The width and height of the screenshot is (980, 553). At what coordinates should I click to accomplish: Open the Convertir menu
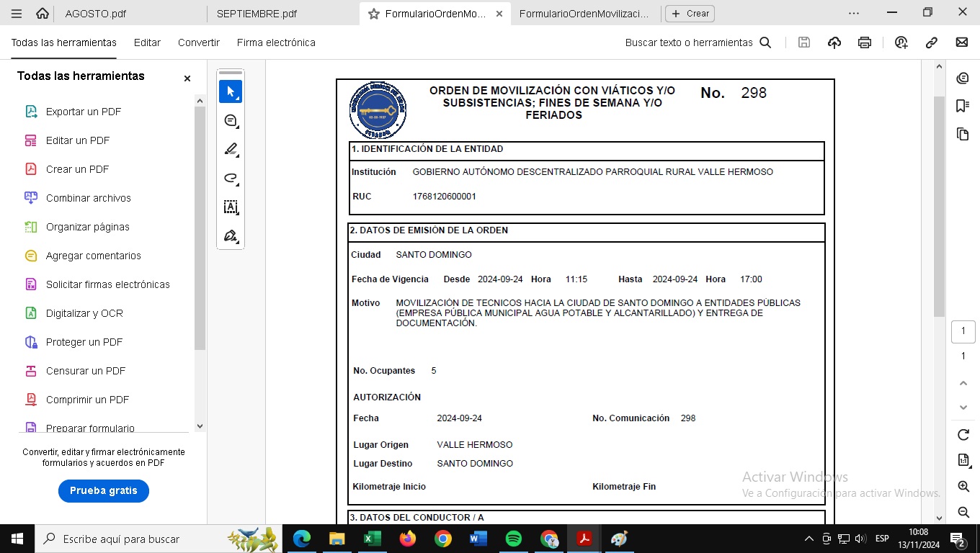(x=199, y=42)
